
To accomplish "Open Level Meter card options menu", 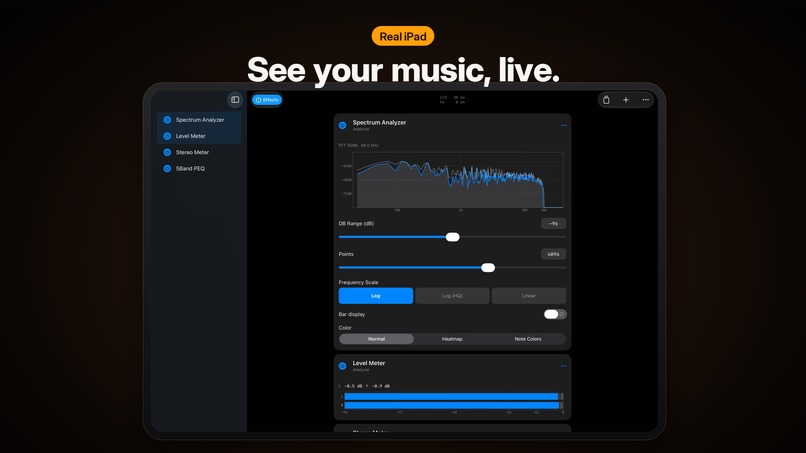I will tap(563, 366).
